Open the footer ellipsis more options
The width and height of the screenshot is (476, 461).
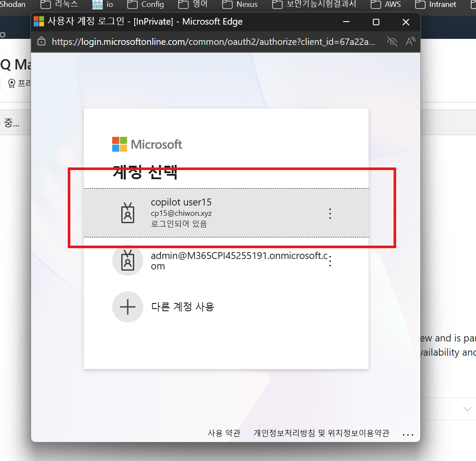(x=408, y=434)
